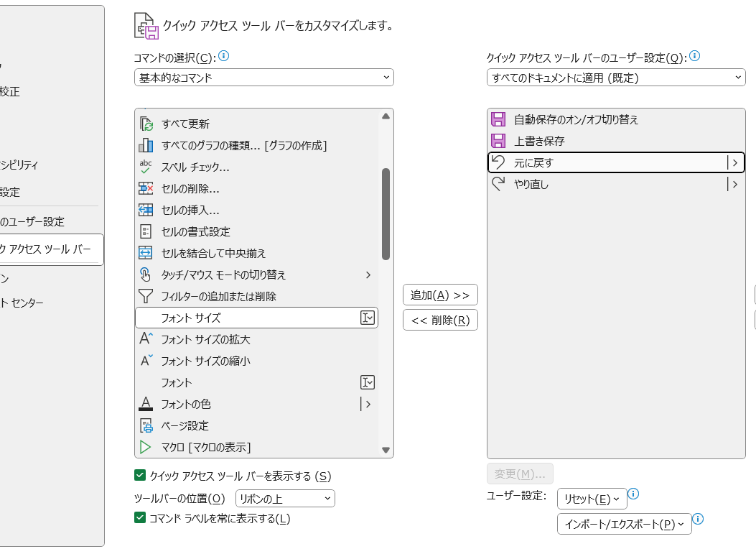756x549 pixels.
Task: Select the ユーザー設定 sidebar category
Action: pos(32,221)
